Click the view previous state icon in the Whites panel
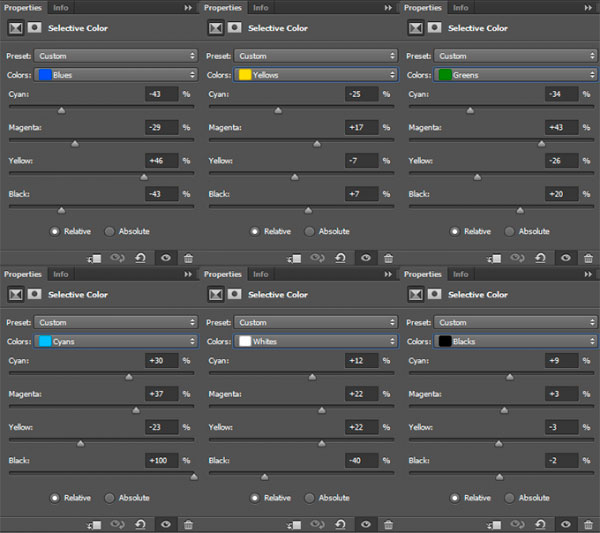The height and width of the screenshot is (533, 600). coord(317,524)
